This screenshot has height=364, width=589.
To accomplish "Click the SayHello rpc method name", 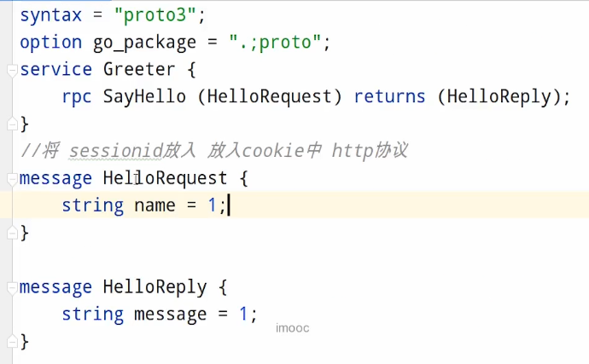I will (x=144, y=97).
